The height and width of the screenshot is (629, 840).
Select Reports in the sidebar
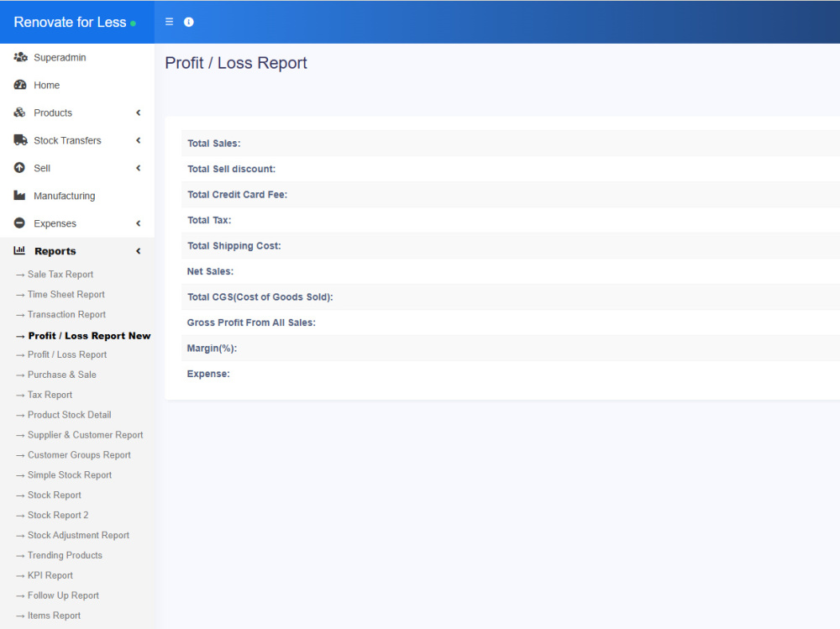(55, 251)
